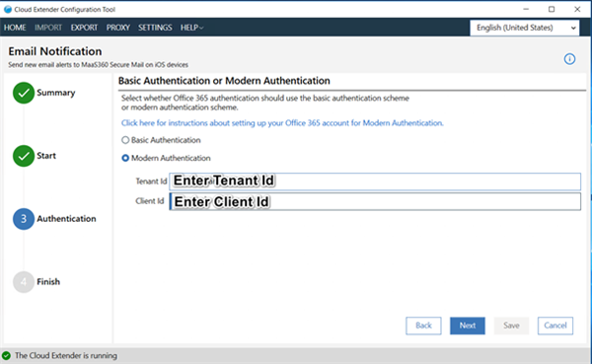Viewport: 592px width, 364px height.
Task: Open the SETTINGS menu item
Action: 155,28
